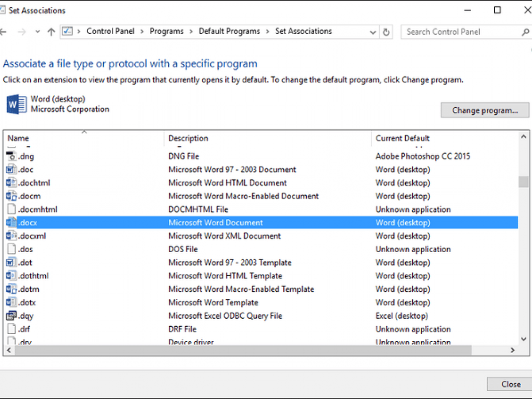Select the .dotx extension name
Screen dimensions: 532x399
point(27,302)
